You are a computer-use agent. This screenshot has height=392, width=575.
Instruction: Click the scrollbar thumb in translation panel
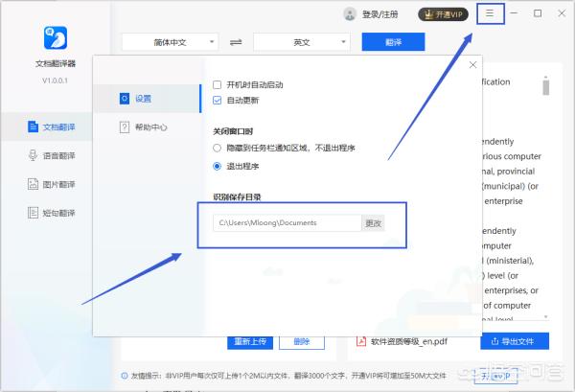(x=545, y=87)
